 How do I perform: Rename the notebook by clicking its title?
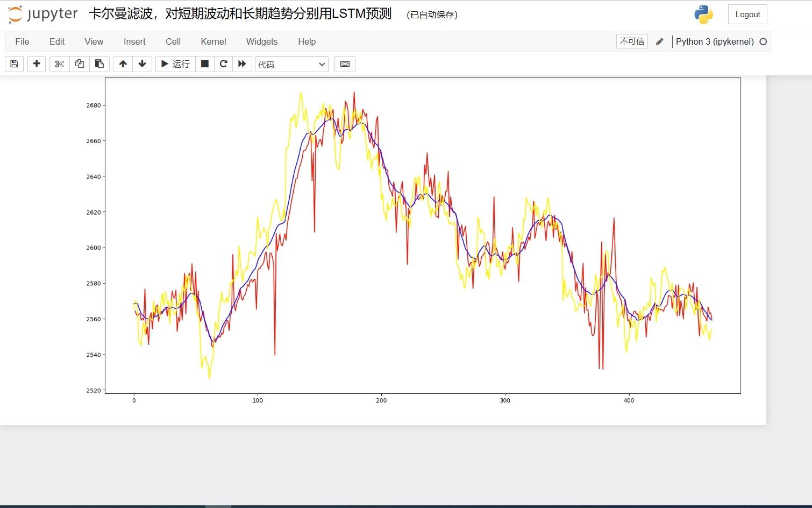click(240, 14)
